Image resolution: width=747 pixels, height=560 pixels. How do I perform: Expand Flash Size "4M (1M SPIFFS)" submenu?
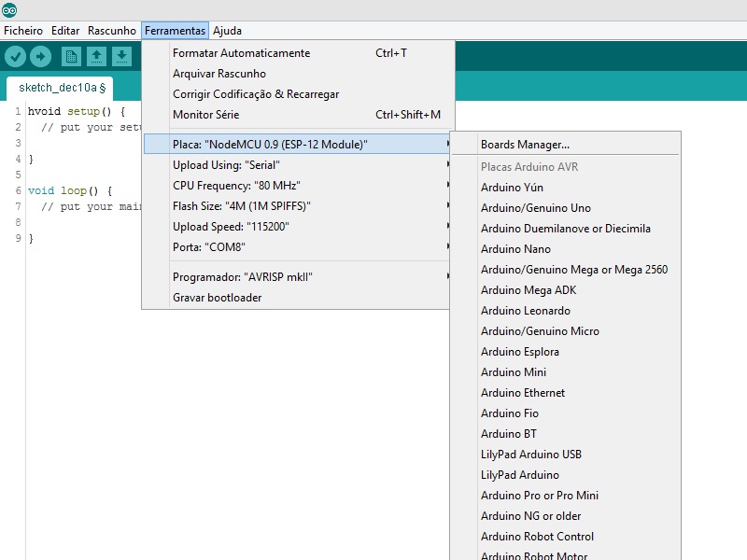coord(297,205)
